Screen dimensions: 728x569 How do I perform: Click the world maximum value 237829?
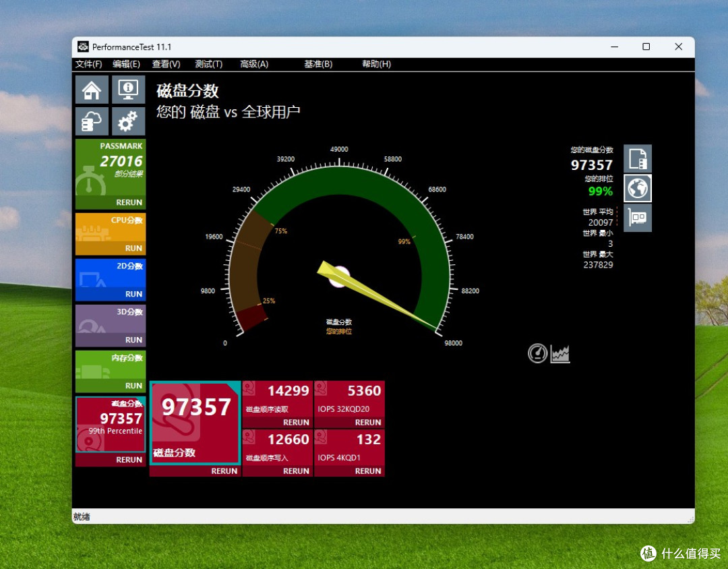598,265
